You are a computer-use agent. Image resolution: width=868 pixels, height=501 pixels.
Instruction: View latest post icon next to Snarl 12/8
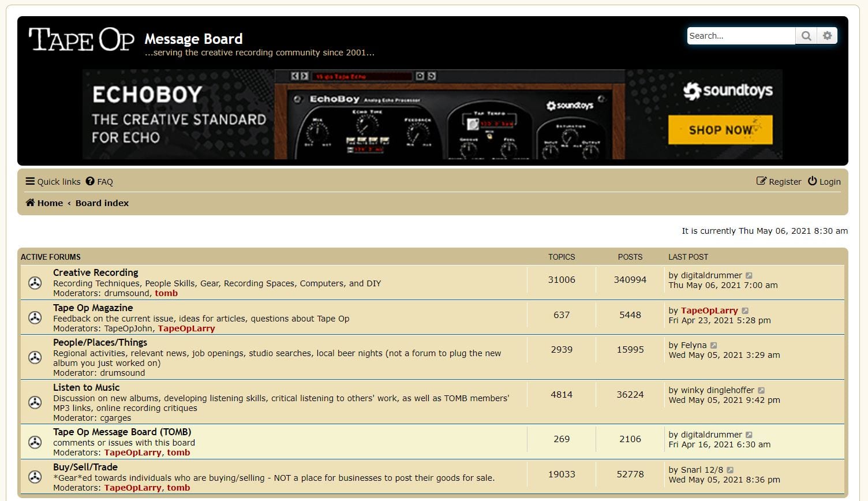click(730, 470)
